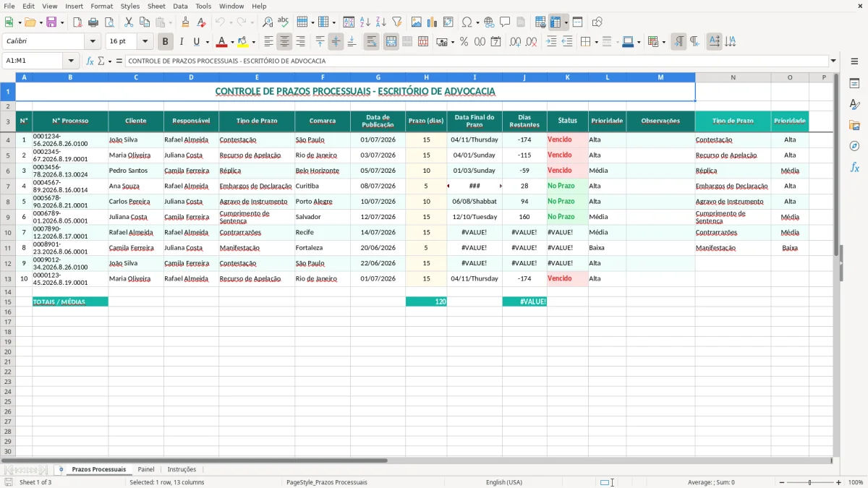The width and height of the screenshot is (868, 488).
Task: Click the Export as PDF icon
Action: coord(77,22)
